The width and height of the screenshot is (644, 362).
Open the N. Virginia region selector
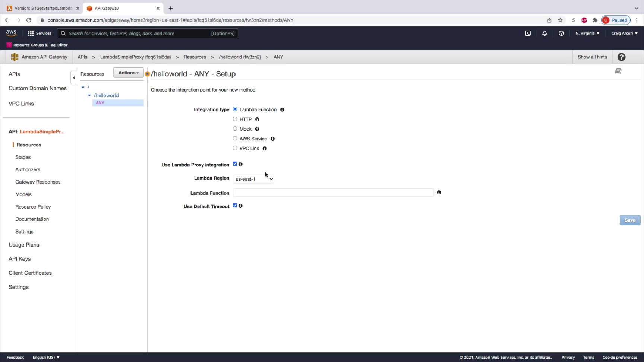point(587,33)
